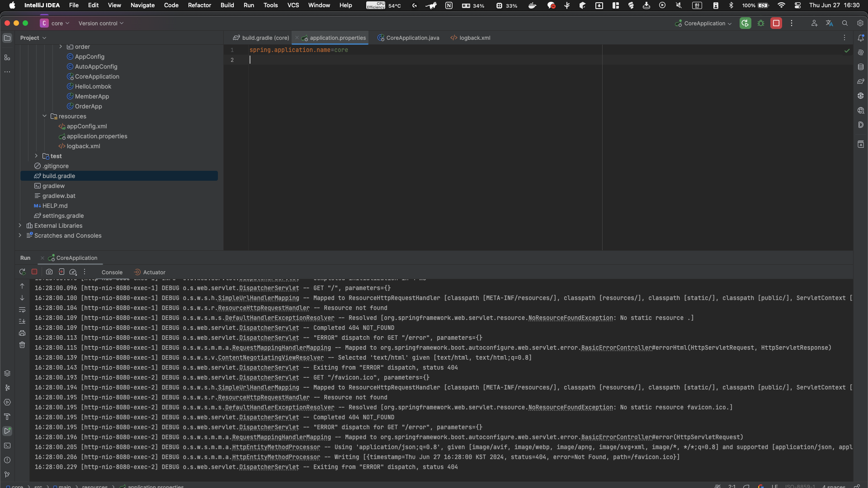Screen dimensions: 868x488
Task: Take a thread dump camera icon
Action: pyautogui.click(x=49, y=272)
